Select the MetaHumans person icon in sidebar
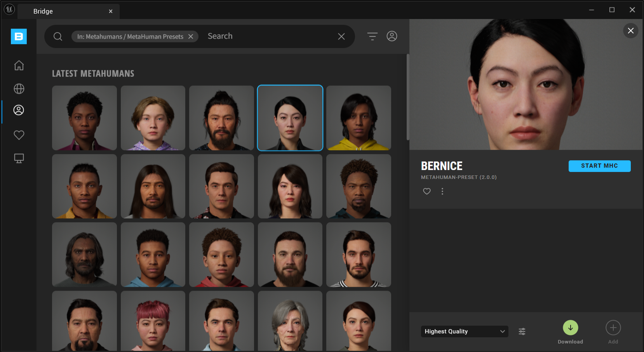The height and width of the screenshot is (352, 644). click(19, 110)
